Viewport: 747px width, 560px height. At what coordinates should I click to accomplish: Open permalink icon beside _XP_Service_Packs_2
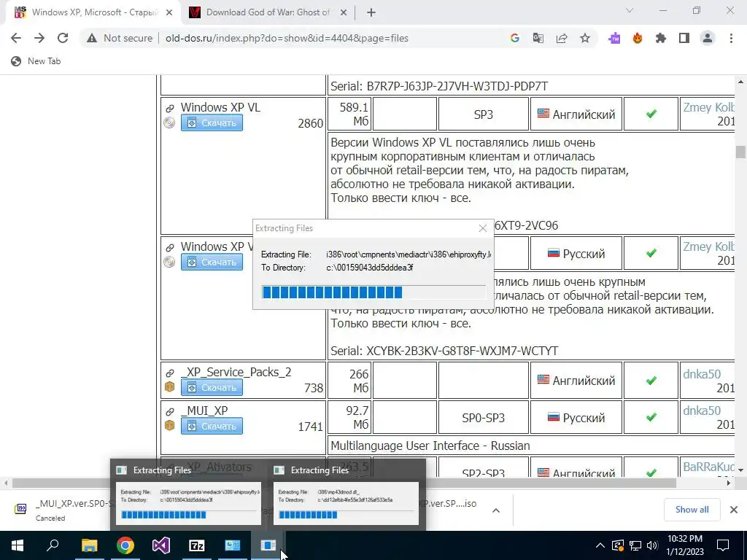(x=169, y=373)
